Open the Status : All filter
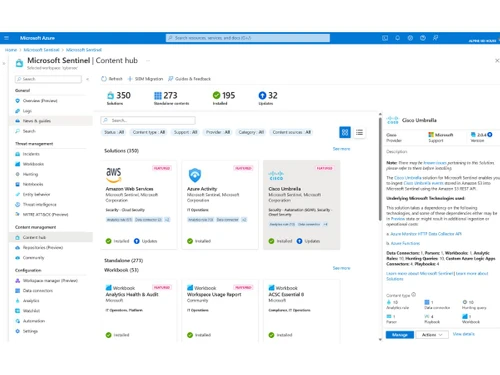The width and height of the screenshot is (500, 375). tap(114, 132)
